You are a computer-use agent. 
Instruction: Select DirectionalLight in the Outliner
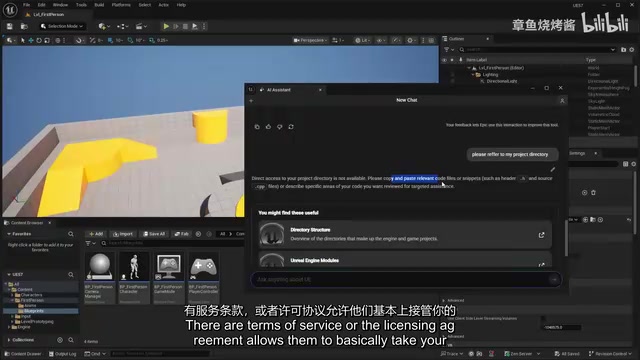(502, 81)
